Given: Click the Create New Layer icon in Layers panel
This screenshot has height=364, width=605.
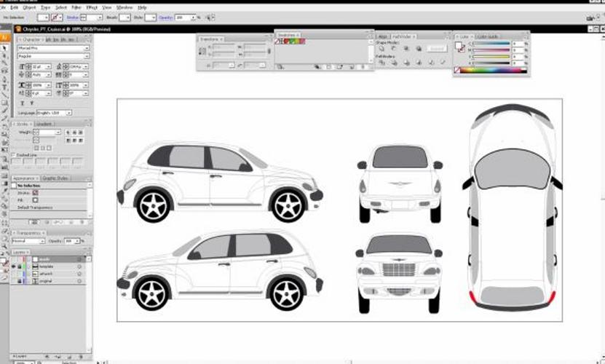Looking at the screenshot, I should click(x=69, y=356).
